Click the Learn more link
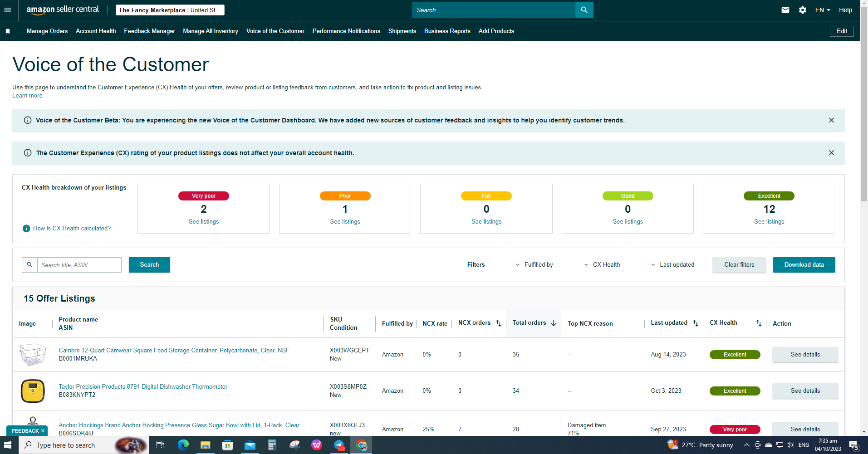The width and height of the screenshot is (868, 454). click(27, 96)
